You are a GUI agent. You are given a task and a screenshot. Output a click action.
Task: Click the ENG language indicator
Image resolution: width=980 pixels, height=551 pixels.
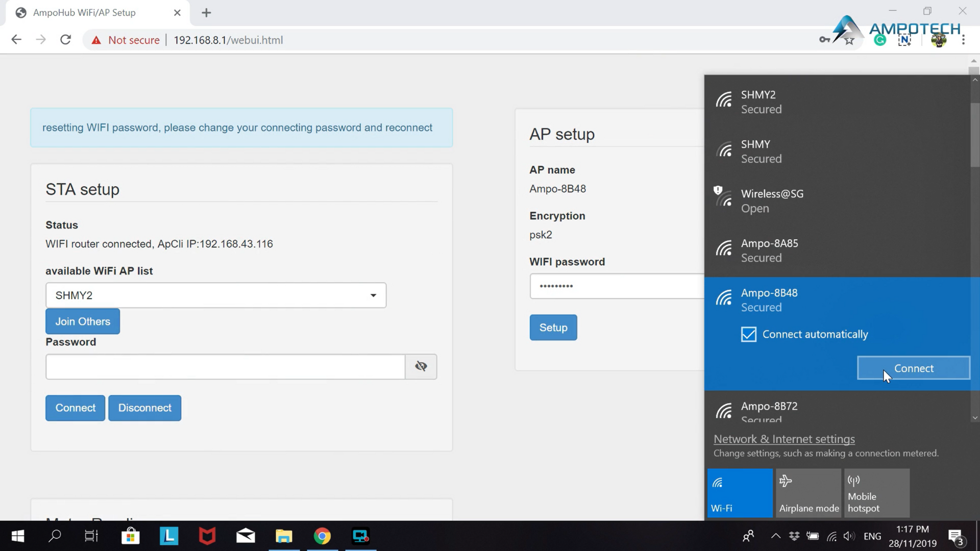pyautogui.click(x=872, y=536)
